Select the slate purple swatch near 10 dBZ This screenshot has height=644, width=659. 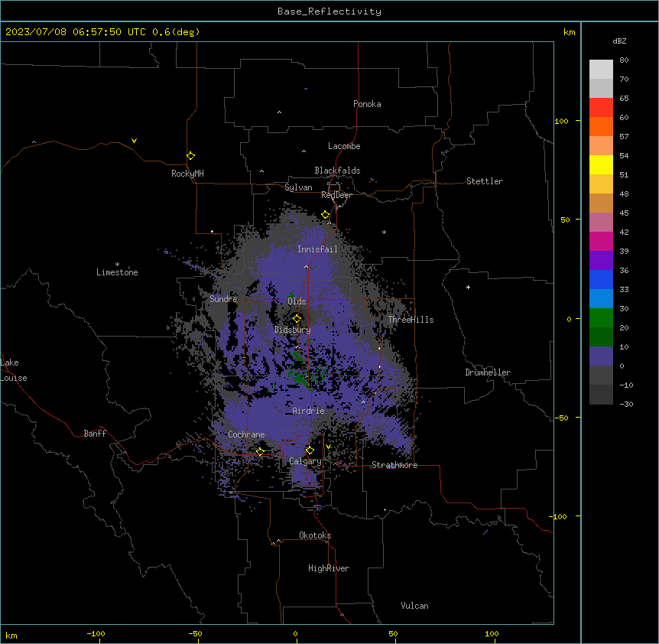(601, 356)
